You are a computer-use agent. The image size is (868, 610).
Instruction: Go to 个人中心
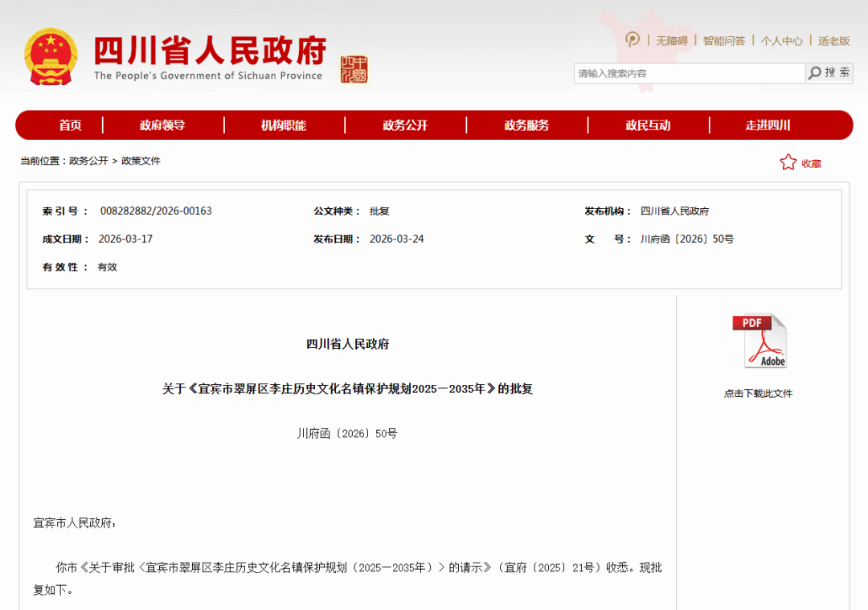(x=782, y=40)
